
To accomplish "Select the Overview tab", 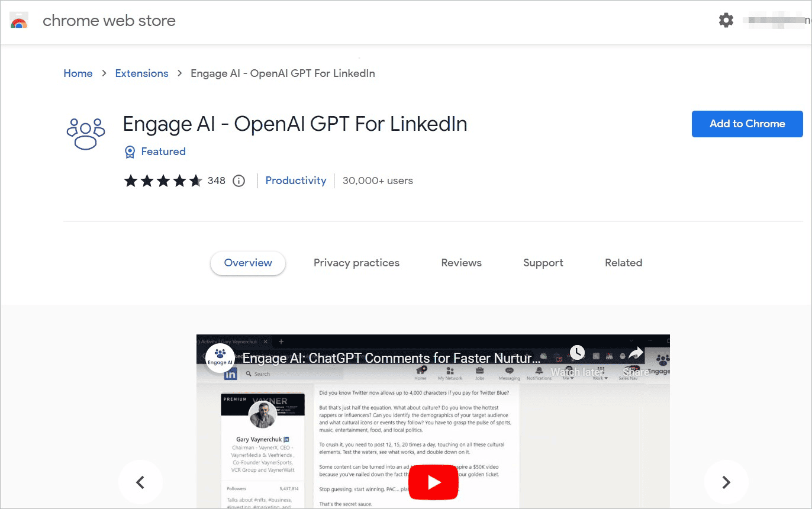I will (x=248, y=263).
